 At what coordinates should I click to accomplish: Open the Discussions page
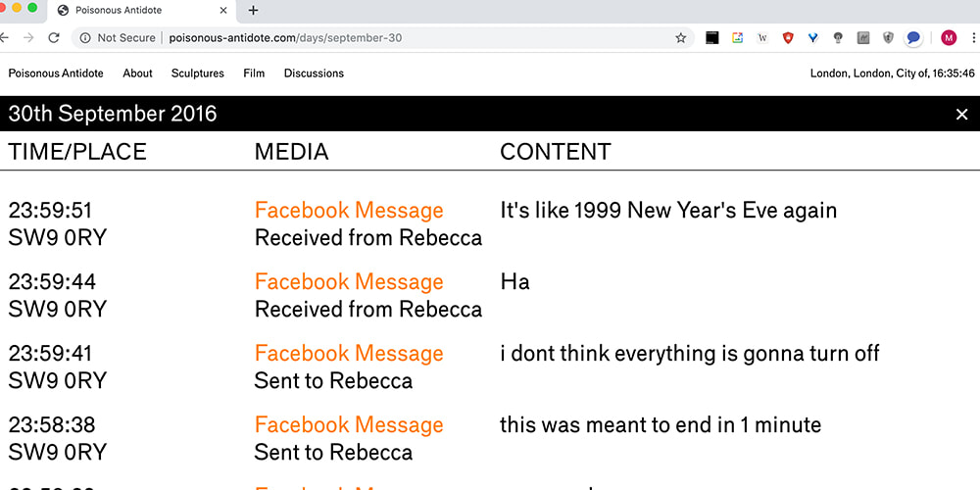pyautogui.click(x=314, y=73)
